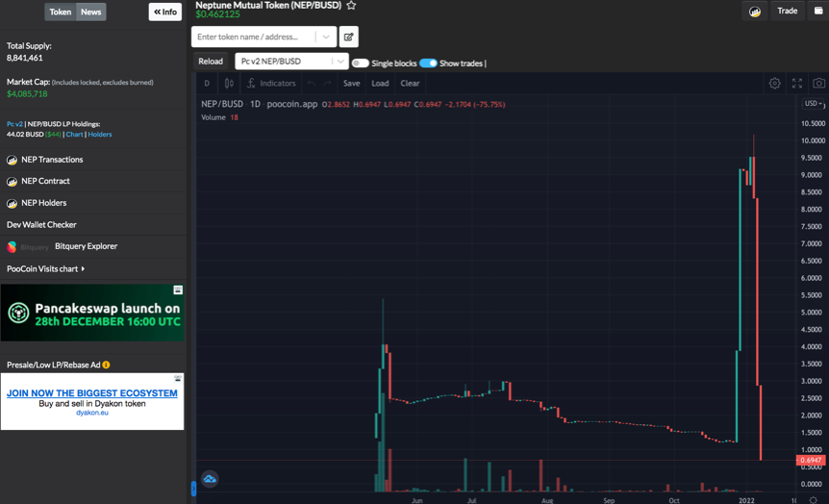The image size is (829, 504).
Task: Load a saved chart layout
Action: tap(380, 83)
